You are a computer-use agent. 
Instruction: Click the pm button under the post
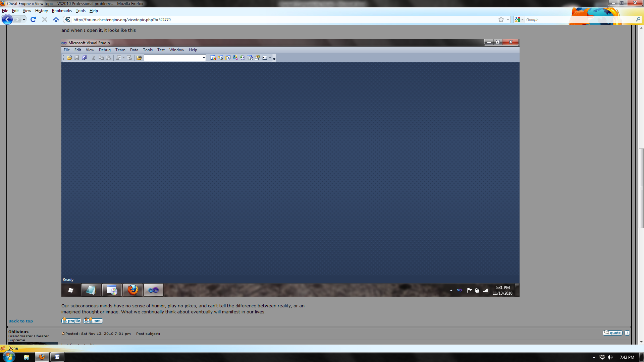[x=93, y=321]
